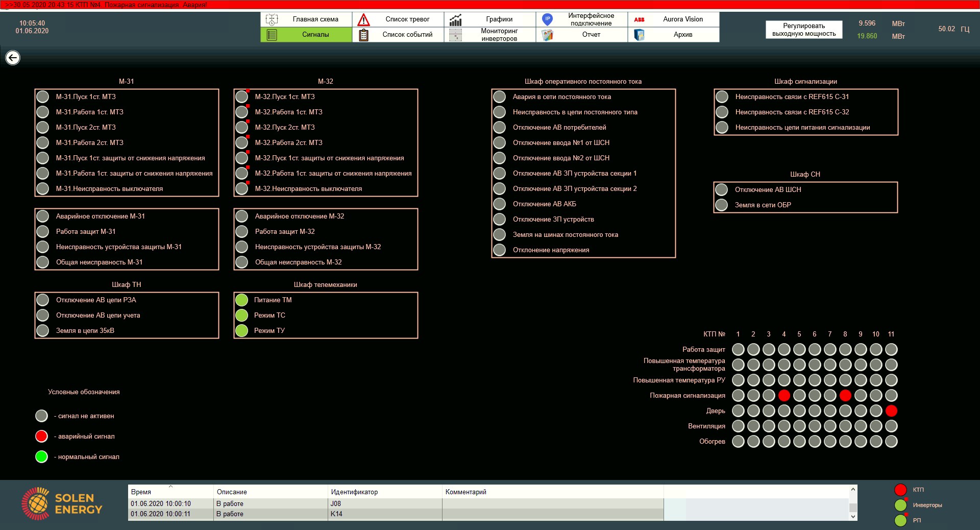Viewport: 980px width, 530px height.
Task: Open the Мониторинг инверторов tab
Action: (x=499, y=35)
